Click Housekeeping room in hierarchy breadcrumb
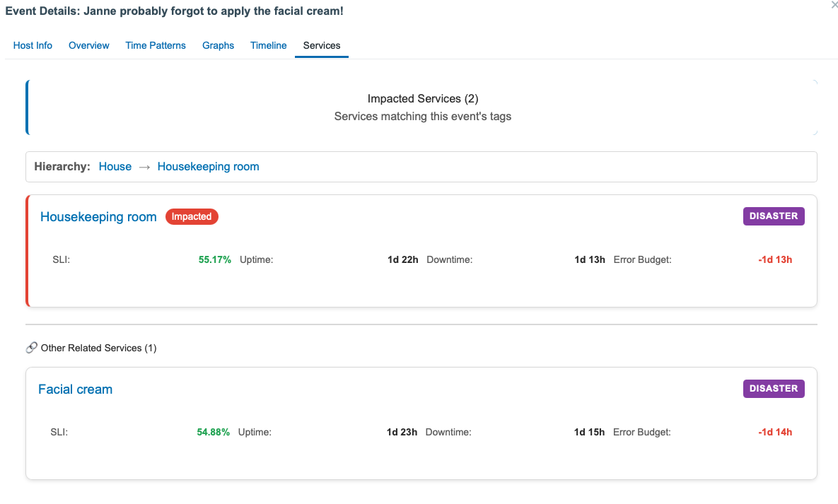 pos(208,167)
